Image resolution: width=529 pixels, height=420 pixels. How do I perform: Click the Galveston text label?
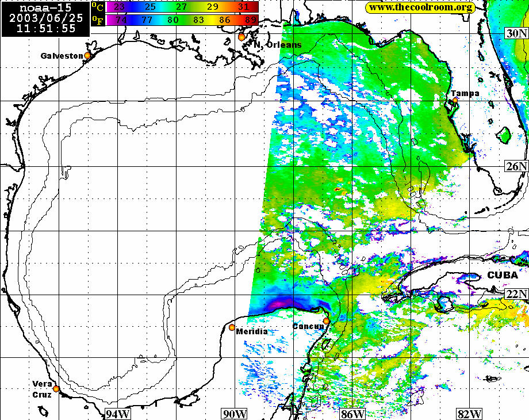(x=62, y=56)
